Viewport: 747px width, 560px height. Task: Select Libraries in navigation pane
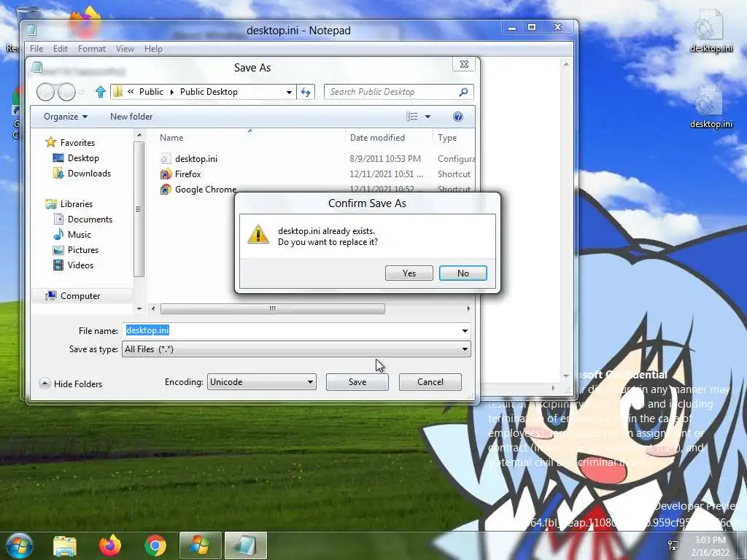click(x=69, y=204)
